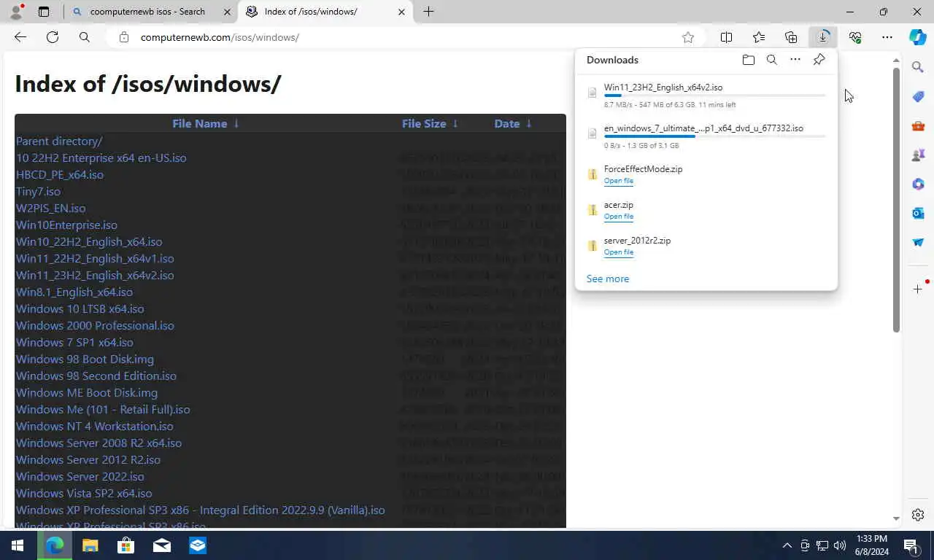
Task: Open the Windows Start menu
Action: coord(18,545)
